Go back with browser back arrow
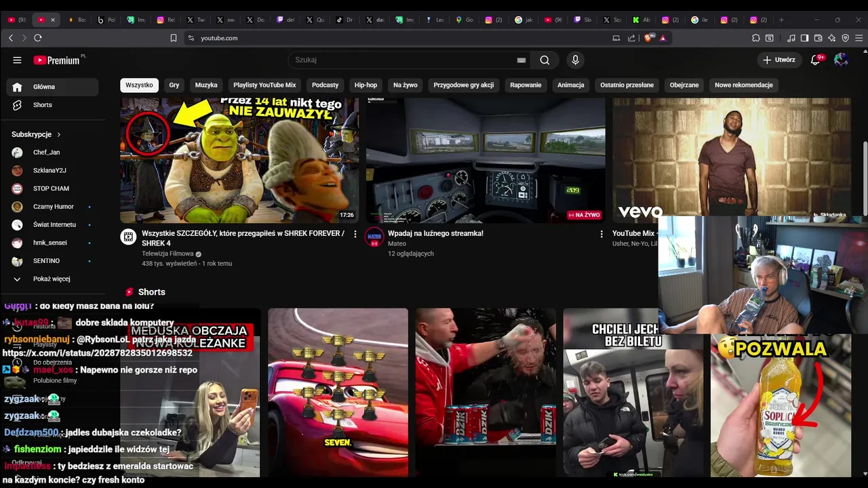The image size is (868, 488). pos(11,38)
